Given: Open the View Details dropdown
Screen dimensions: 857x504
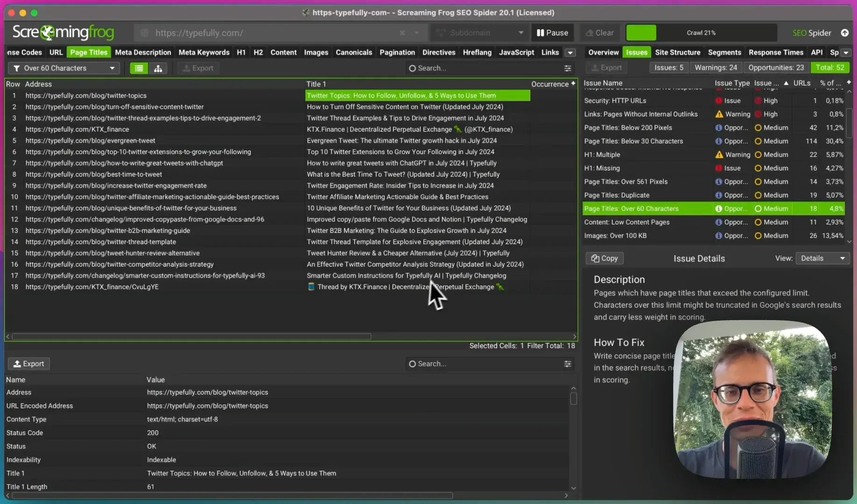Looking at the screenshot, I should (x=822, y=258).
